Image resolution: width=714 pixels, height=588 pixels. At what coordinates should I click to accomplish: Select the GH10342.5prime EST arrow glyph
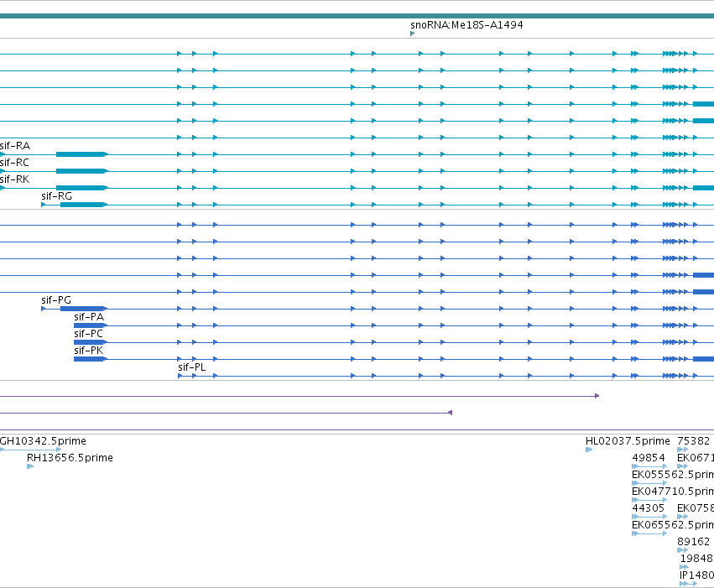click(30, 450)
